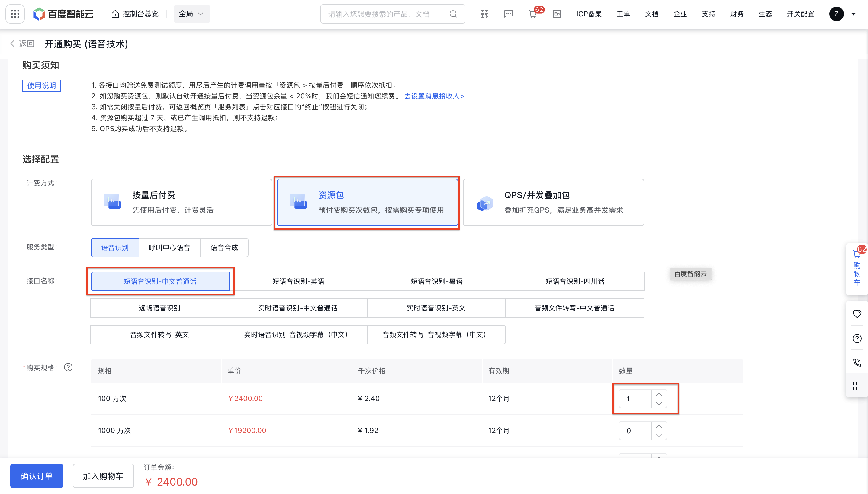Select 短语音识别-粤语 interface

coord(437,281)
